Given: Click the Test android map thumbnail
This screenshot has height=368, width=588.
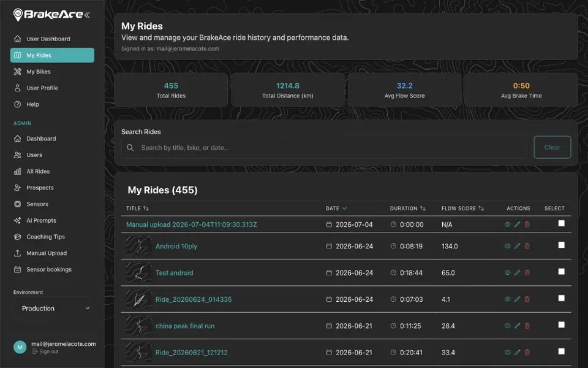Looking at the screenshot, I should click(139, 272).
